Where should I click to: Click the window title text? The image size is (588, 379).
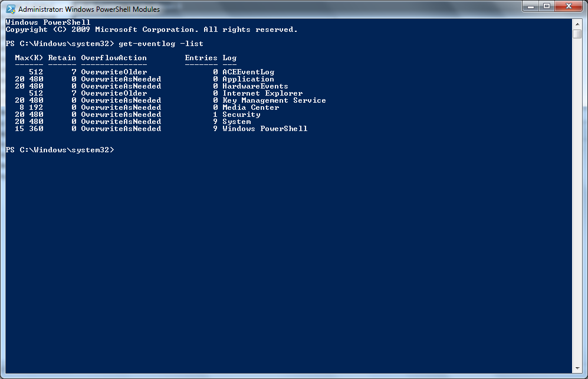89,9
